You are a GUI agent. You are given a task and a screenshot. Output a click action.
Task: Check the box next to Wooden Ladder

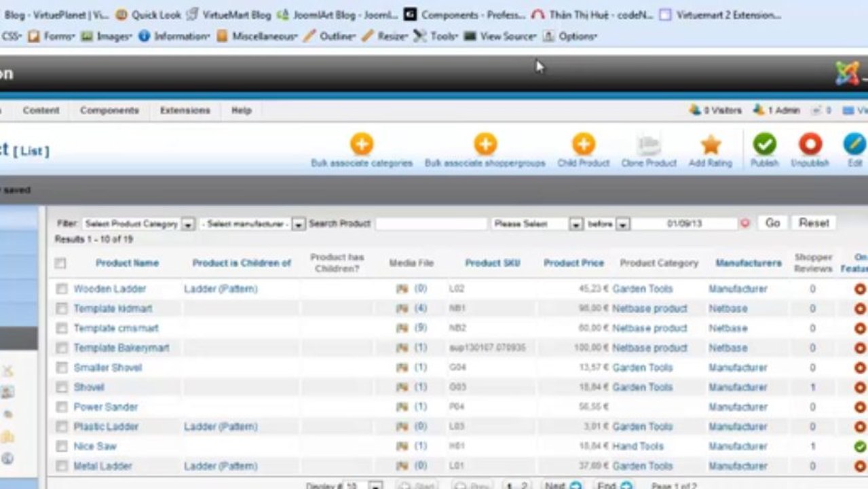tap(62, 289)
